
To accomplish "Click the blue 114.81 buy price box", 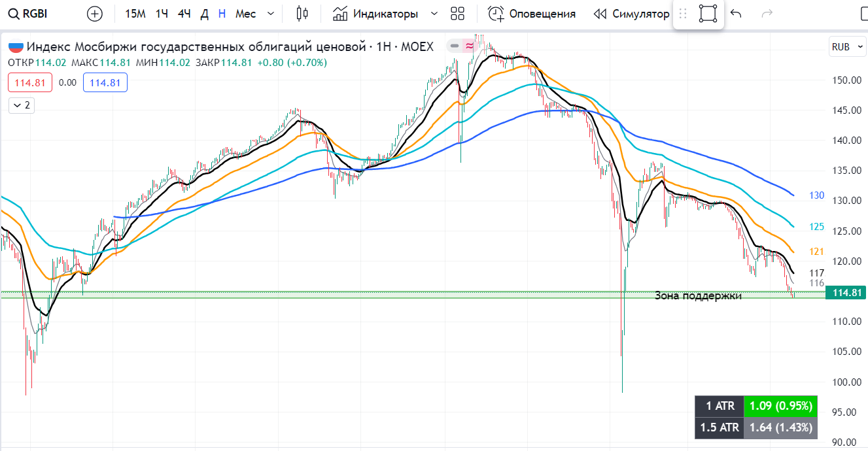I will pyautogui.click(x=105, y=83).
